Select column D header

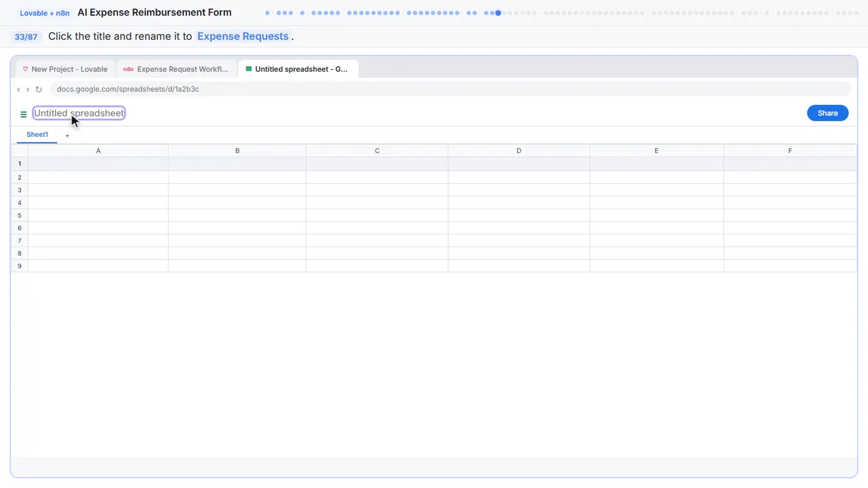click(519, 150)
